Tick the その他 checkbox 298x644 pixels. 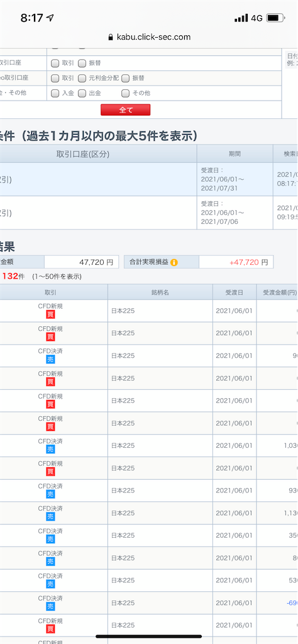[x=126, y=93]
